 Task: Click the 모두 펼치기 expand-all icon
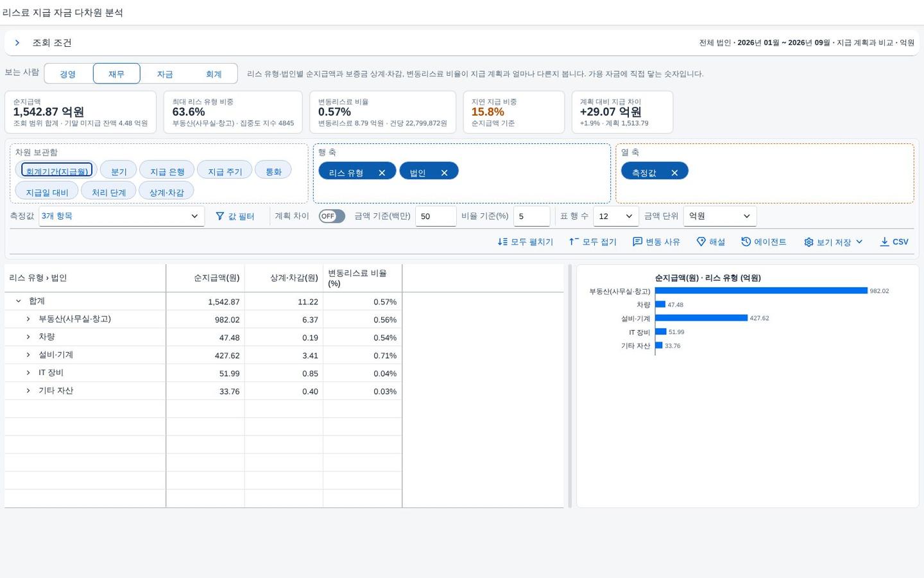pyautogui.click(x=502, y=242)
